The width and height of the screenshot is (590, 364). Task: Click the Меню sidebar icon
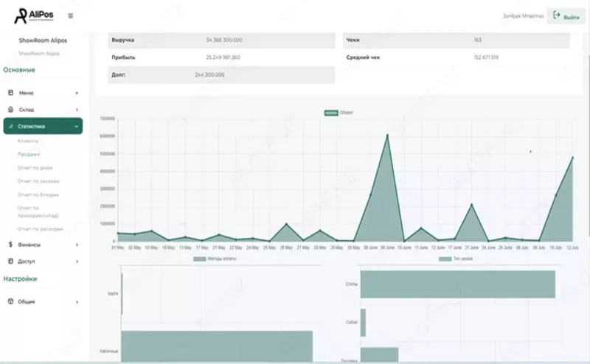click(10, 94)
